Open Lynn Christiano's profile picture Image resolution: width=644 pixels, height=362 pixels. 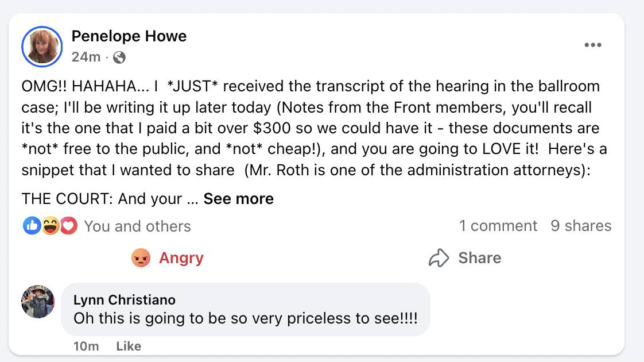[38, 302]
